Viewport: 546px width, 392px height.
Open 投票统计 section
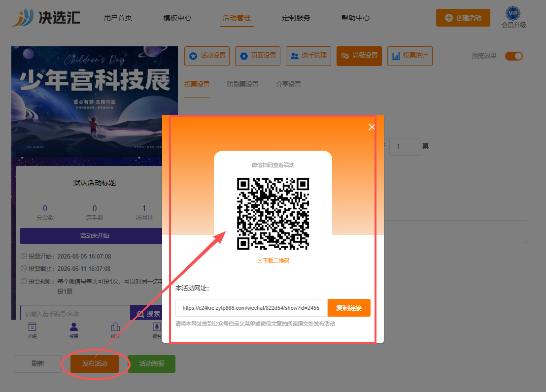pyautogui.click(x=410, y=56)
